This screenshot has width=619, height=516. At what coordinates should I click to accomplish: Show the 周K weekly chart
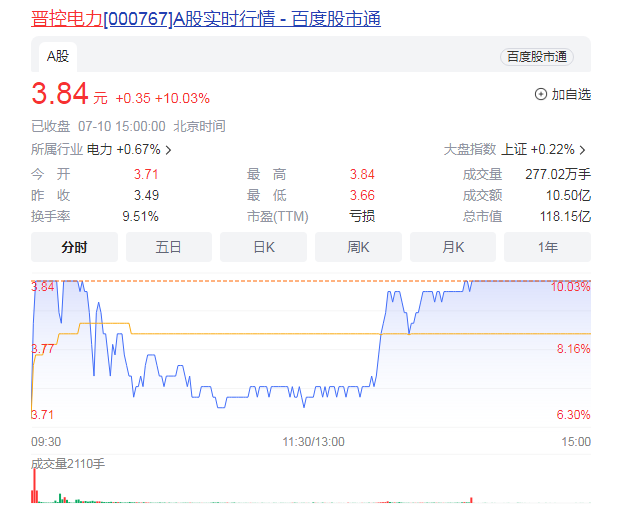tap(358, 247)
